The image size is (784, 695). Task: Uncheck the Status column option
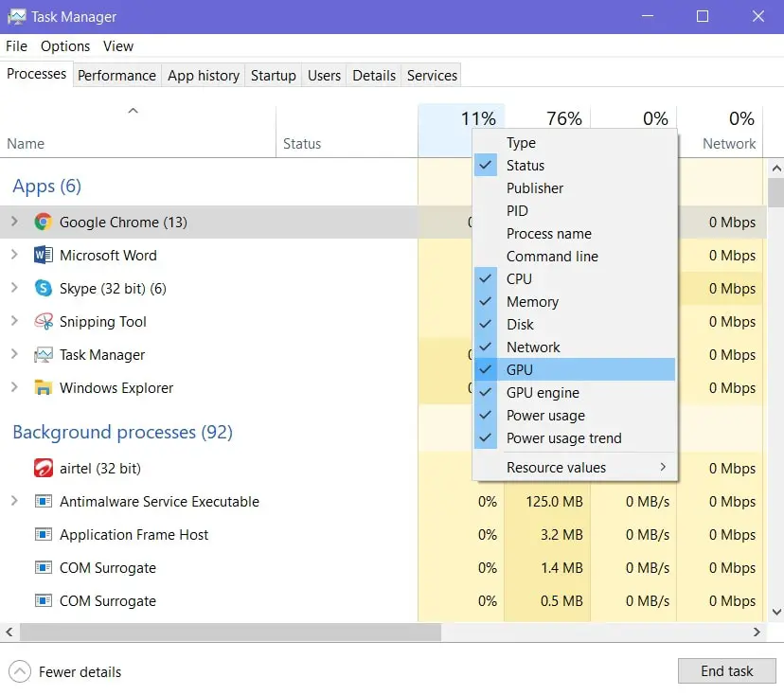(575, 166)
